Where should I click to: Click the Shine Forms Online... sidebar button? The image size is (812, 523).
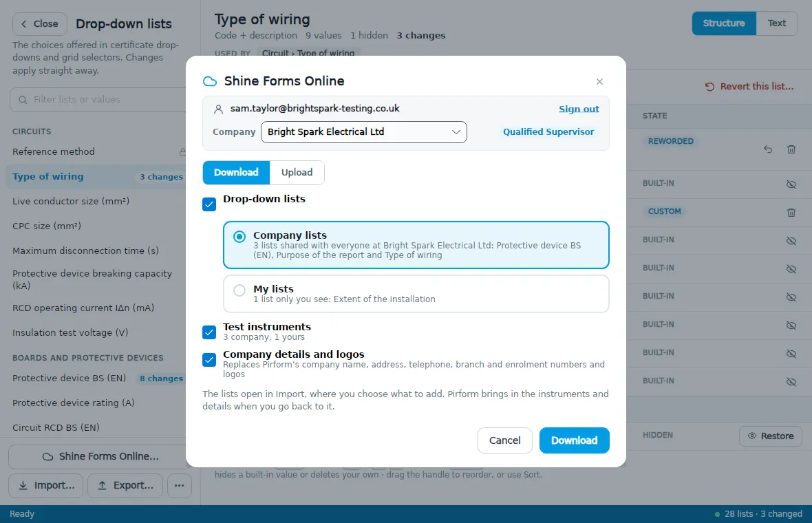coord(100,457)
